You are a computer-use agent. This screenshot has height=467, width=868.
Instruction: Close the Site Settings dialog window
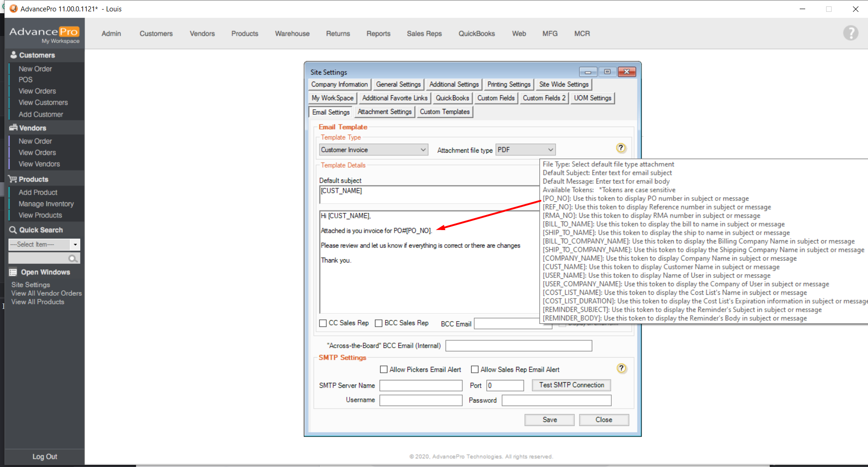(x=627, y=72)
